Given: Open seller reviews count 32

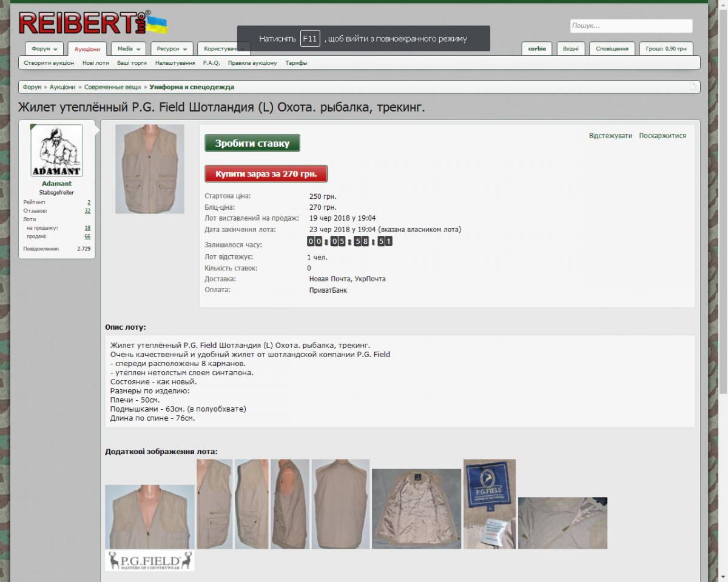Looking at the screenshot, I should (87, 211).
